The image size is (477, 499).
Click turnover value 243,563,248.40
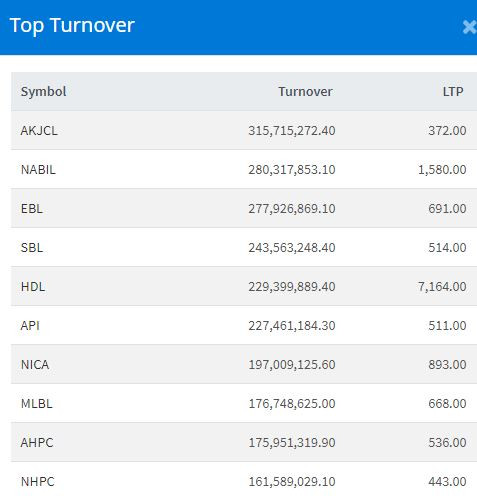click(x=292, y=247)
